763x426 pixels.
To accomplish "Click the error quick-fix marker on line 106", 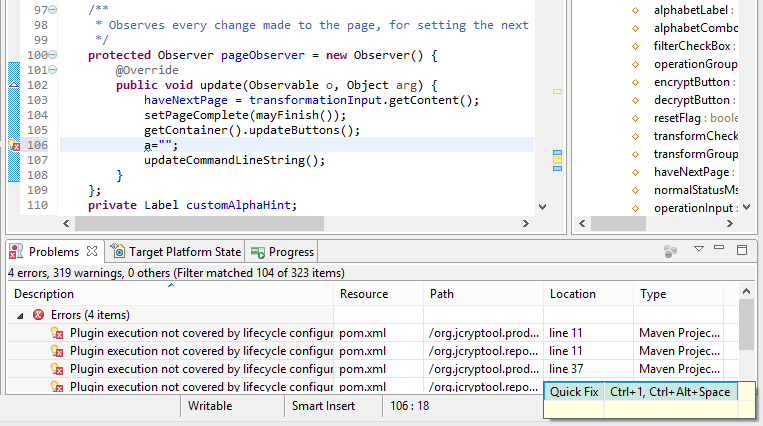I will 14,145.
